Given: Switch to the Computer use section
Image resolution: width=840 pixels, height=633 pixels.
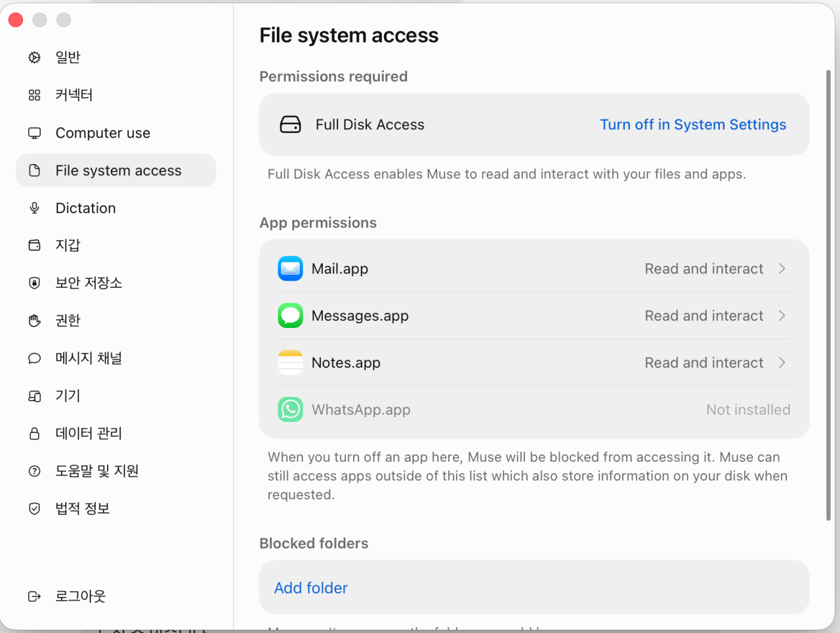Looking at the screenshot, I should tap(115, 133).
